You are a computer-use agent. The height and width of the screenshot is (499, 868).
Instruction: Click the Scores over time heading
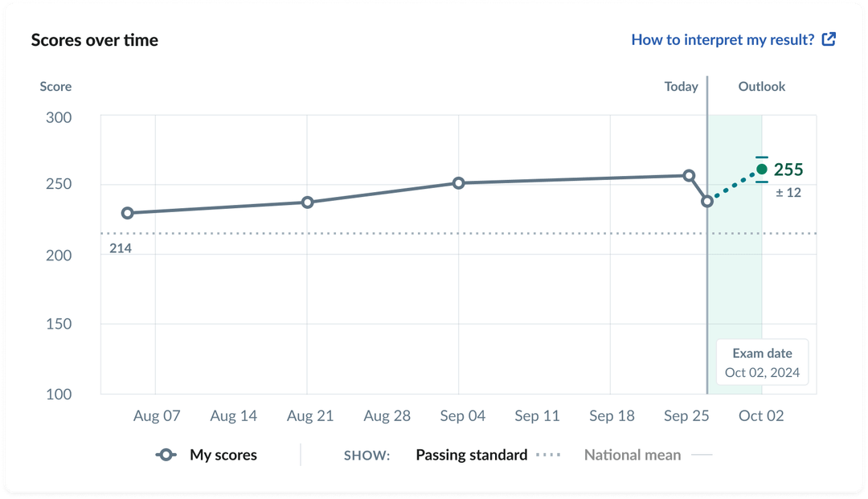pyautogui.click(x=94, y=40)
